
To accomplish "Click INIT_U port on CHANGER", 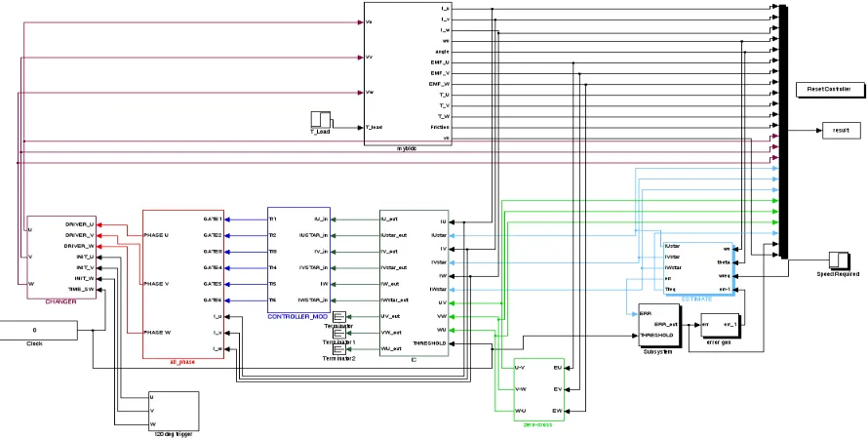I will coord(85,257).
